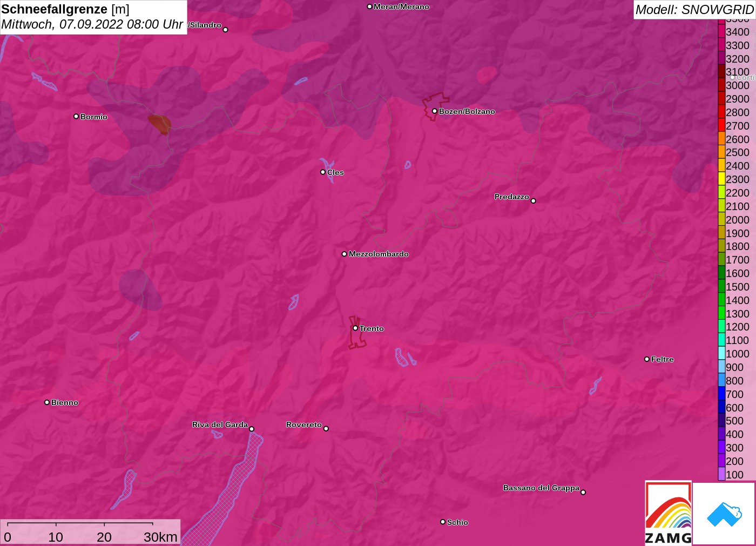The height and width of the screenshot is (546, 756).
Task: Click the 1200 legend value label
Action: click(738, 327)
